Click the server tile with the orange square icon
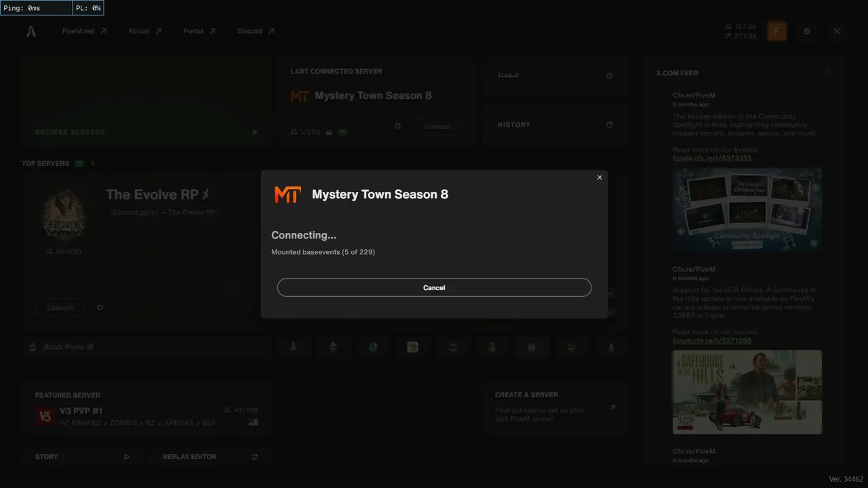The height and width of the screenshot is (488, 868). (x=412, y=347)
